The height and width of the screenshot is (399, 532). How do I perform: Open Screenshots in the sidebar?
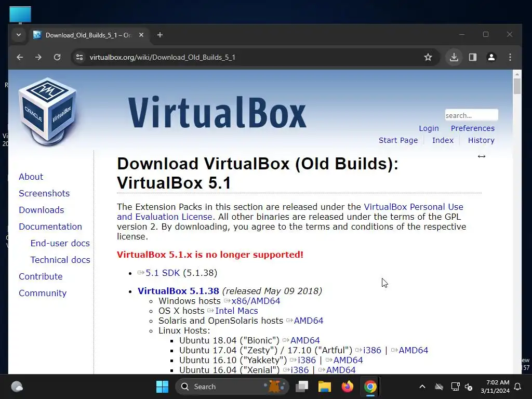[x=44, y=193]
